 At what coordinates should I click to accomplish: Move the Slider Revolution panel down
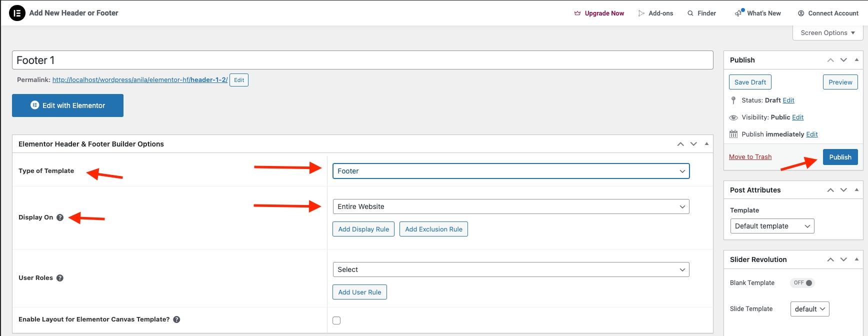tap(843, 259)
